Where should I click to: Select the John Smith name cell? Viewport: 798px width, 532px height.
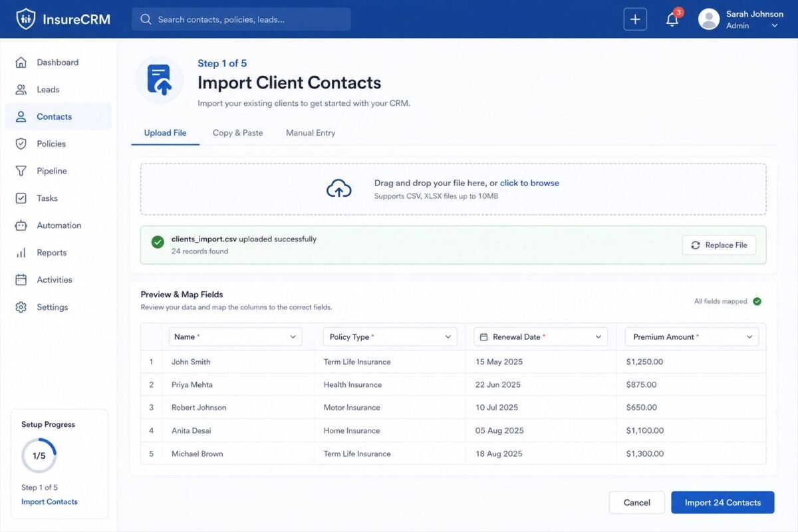191,362
